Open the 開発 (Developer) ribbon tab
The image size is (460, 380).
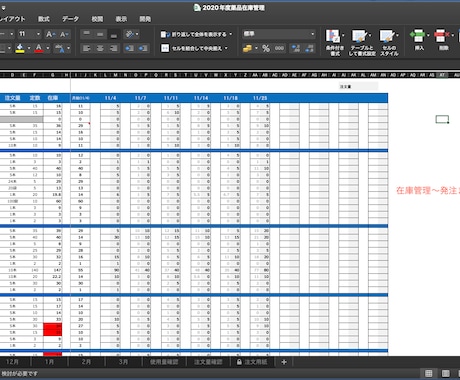point(145,19)
